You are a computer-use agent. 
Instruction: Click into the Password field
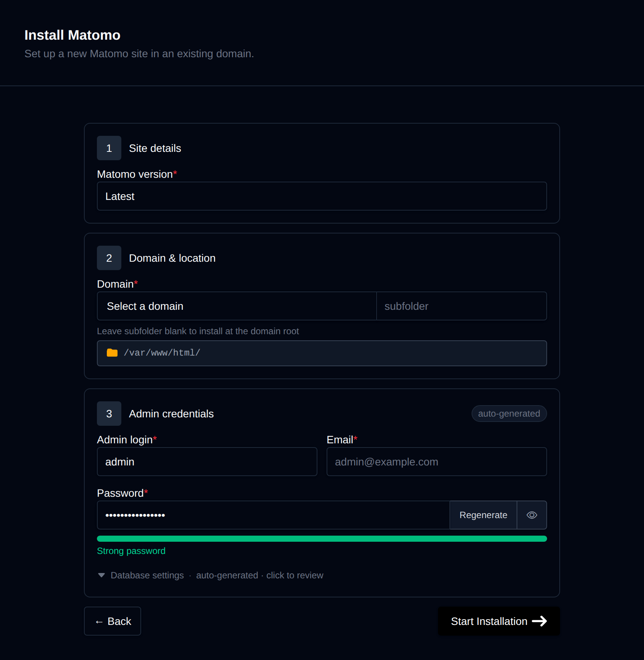tap(274, 515)
